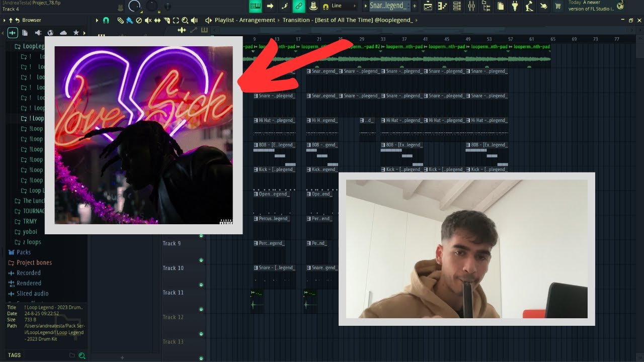Image resolution: width=644 pixels, height=362 pixels.
Task: Click Playlist - Arrangement breadcrumb
Action: pyautogui.click(x=245, y=20)
